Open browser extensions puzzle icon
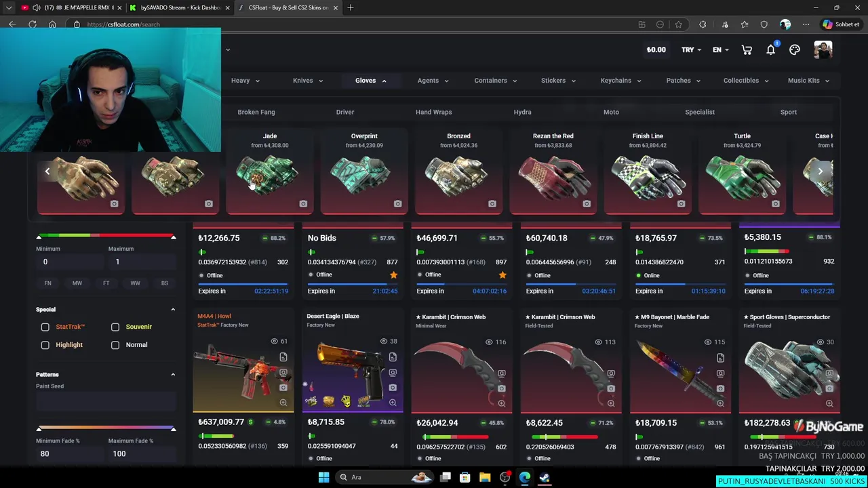Image resolution: width=868 pixels, height=488 pixels. [703, 24]
